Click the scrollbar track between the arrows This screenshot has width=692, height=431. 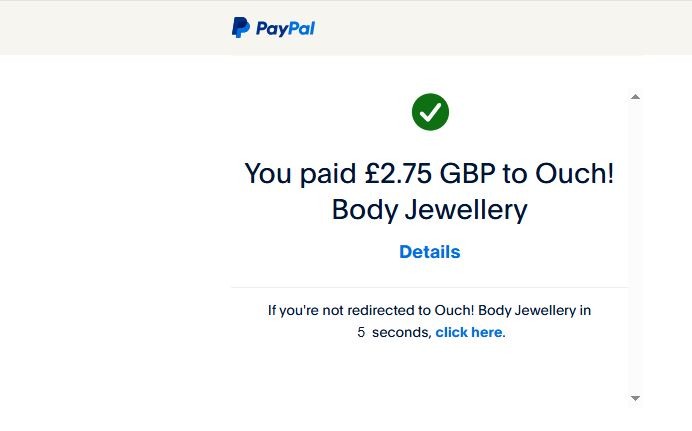635,250
